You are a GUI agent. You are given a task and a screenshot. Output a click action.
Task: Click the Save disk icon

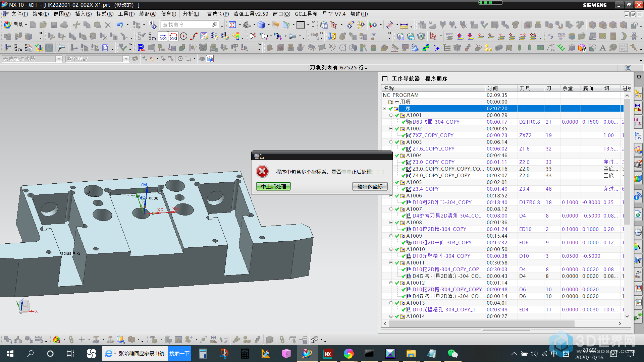click(54, 24)
